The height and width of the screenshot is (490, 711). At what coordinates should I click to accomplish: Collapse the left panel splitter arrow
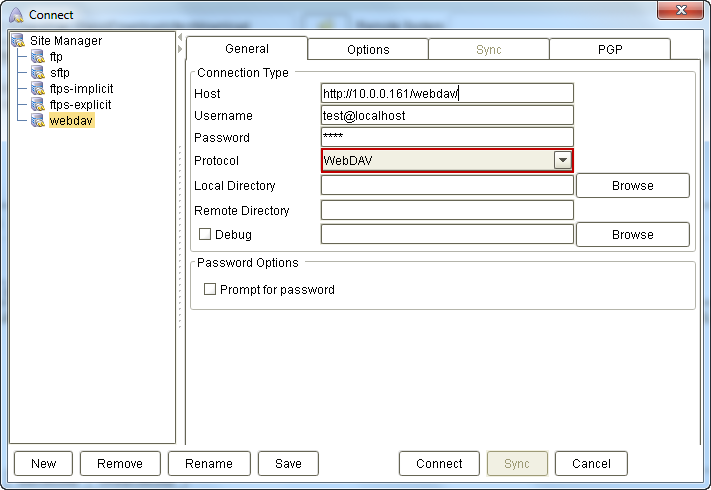point(180,49)
